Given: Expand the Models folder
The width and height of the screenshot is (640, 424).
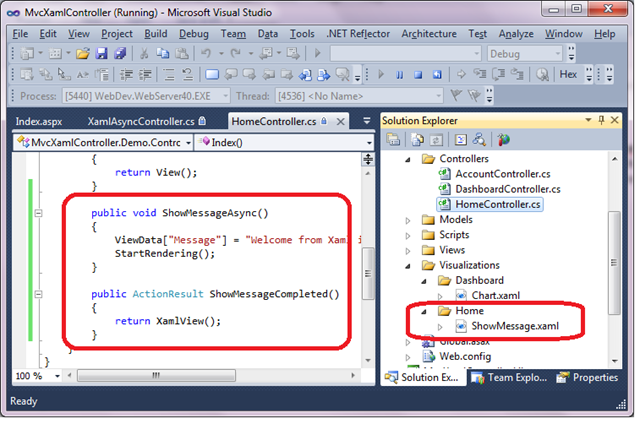Looking at the screenshot, I should tap(408, 219).
